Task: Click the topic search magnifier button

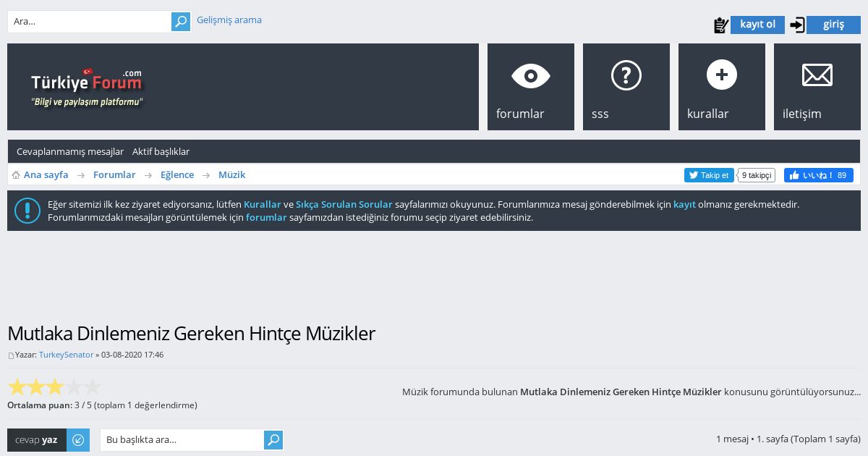Action: point(273,440)
